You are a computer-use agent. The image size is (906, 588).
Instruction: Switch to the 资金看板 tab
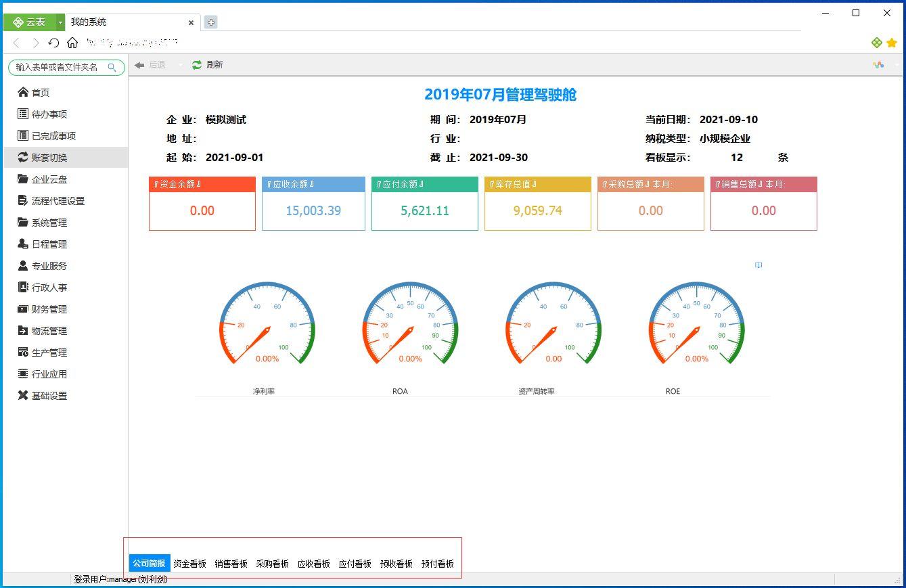(190, 564)
